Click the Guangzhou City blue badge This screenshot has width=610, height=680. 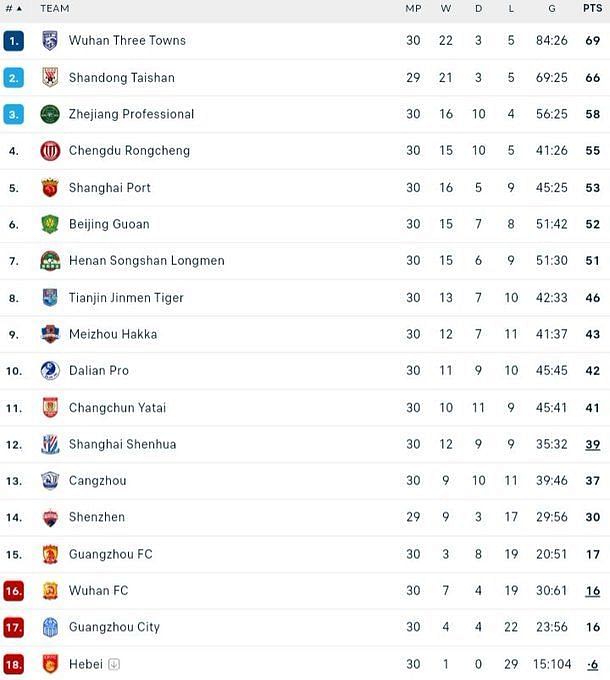tap(50, 627)
